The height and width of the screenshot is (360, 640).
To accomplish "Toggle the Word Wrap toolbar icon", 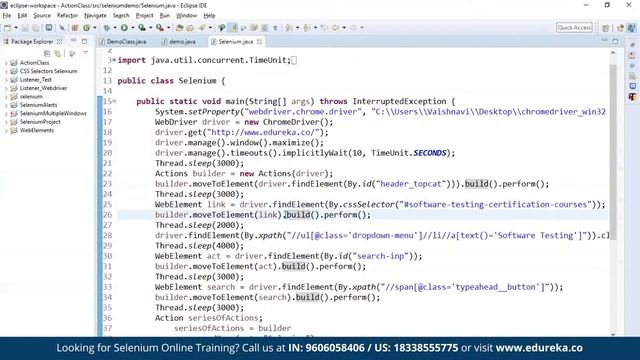I will [x=244, y=28].
